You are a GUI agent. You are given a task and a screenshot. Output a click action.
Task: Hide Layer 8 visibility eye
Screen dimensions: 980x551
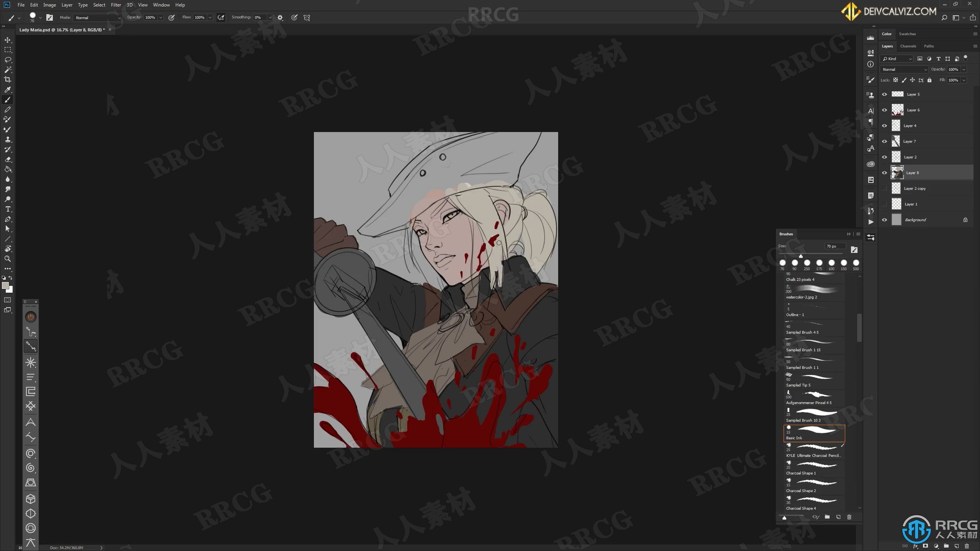(884, 173)
